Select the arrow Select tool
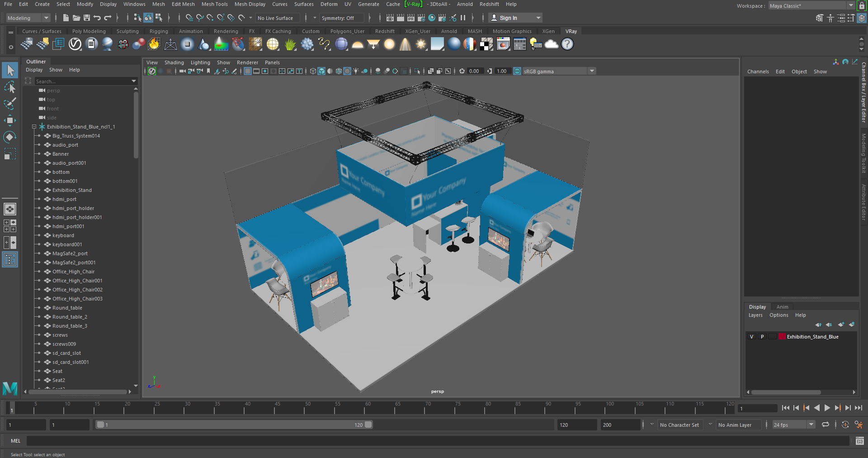This screenshot has width=868, height=458. 10,70
